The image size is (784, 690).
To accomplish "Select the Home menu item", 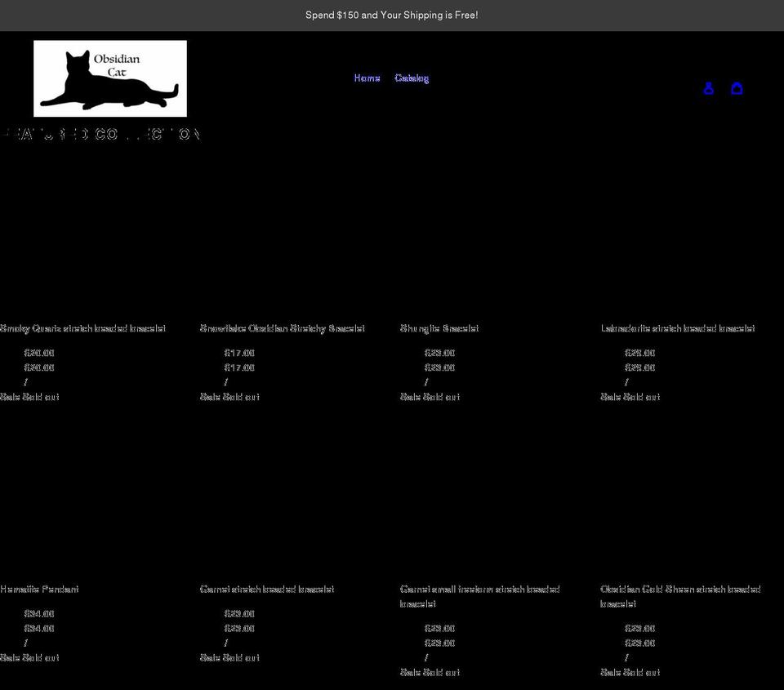I will 367,78.
